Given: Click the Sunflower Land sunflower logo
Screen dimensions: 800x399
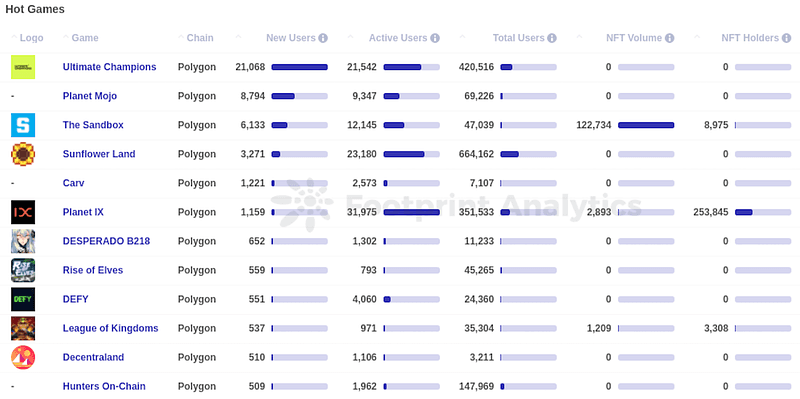Looking at the screenshot, I should tap(23, 154).
